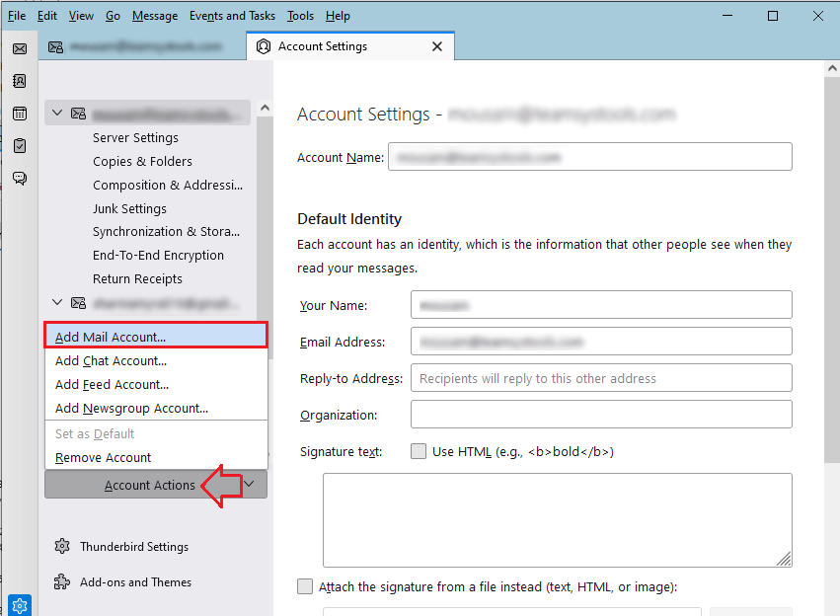Open End-To-End Encryption settings
The image size is (840, 616).
click(x=158, y=255)
